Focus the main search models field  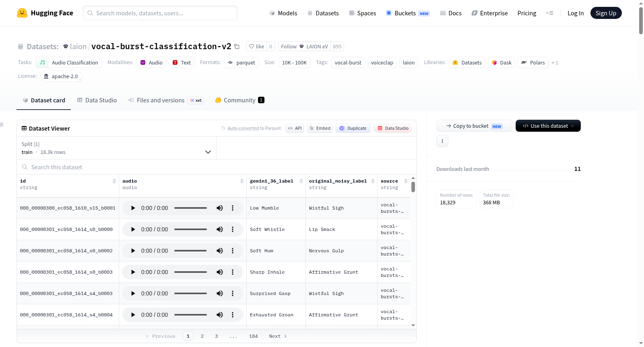tap(160, 13)
